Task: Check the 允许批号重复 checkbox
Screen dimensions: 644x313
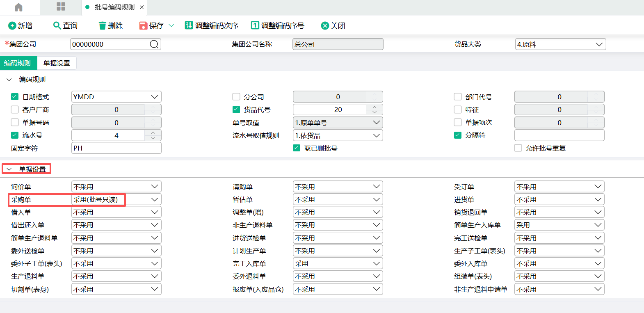Action: [x=518, y=148]
